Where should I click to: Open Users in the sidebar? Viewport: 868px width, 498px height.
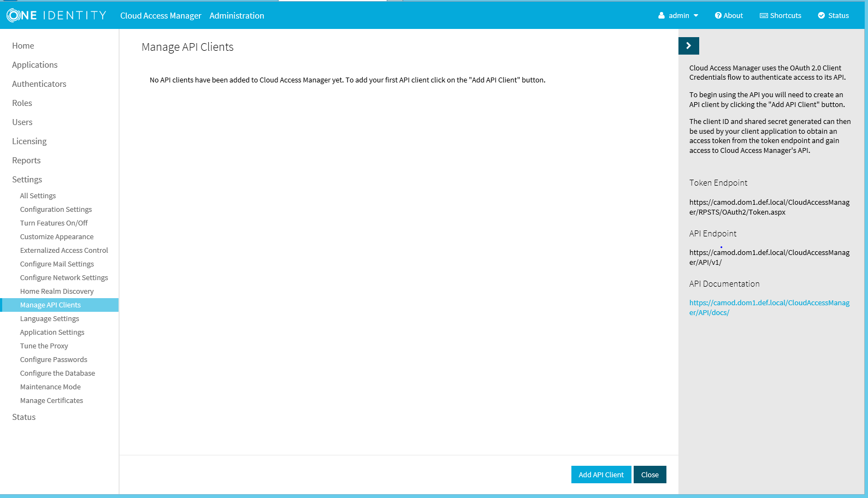point(22,122)
